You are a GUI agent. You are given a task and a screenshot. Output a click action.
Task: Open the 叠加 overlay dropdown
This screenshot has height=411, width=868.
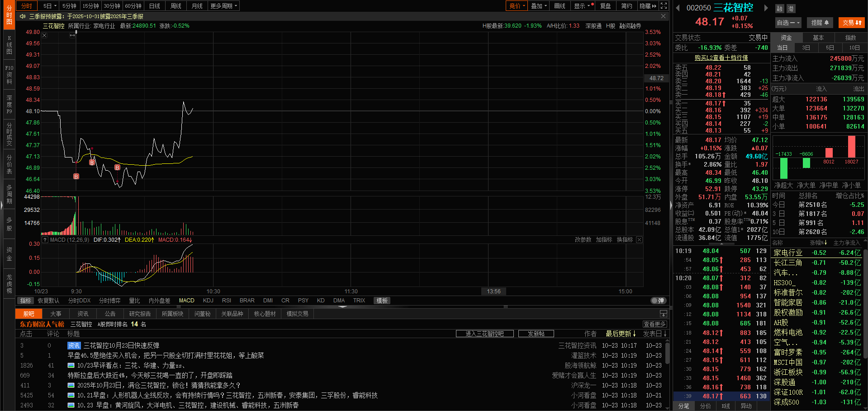tap(539, 6)
